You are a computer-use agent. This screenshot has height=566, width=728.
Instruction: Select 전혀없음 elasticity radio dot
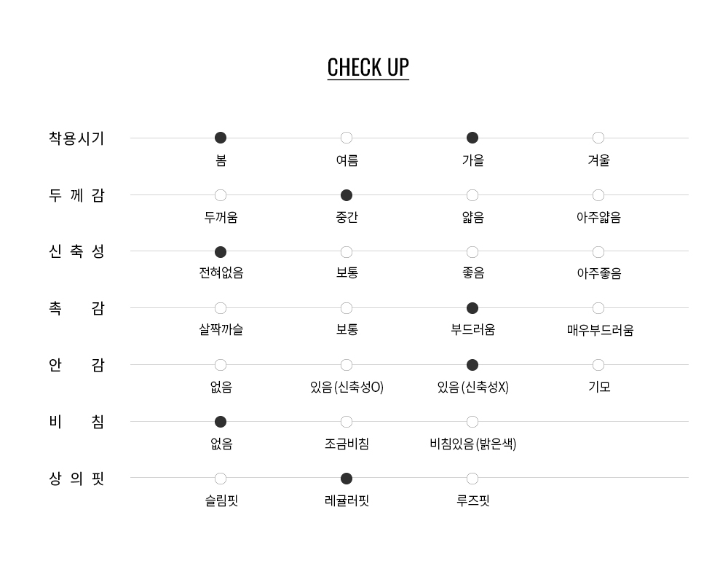pos(221,252)
